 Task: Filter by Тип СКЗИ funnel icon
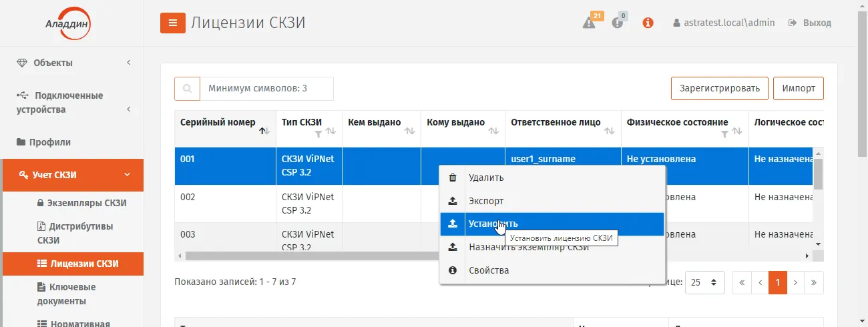point(318,134)
